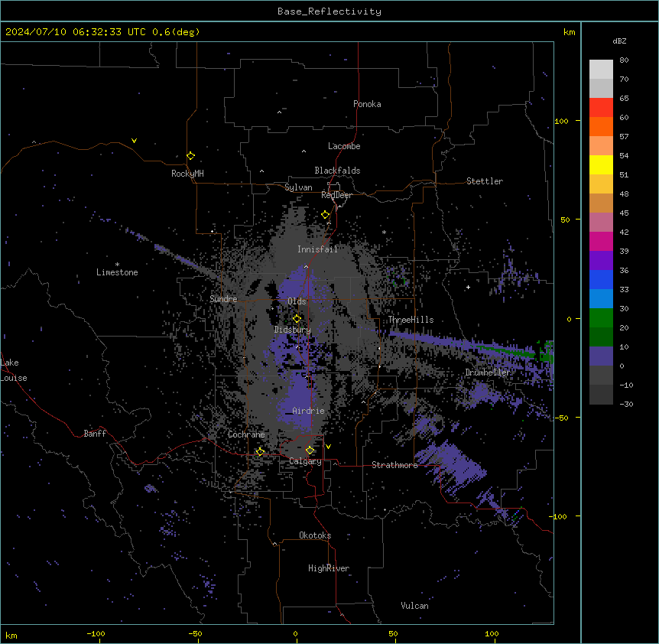
Task: Click the RockyMH label
Action: point(187,174)
